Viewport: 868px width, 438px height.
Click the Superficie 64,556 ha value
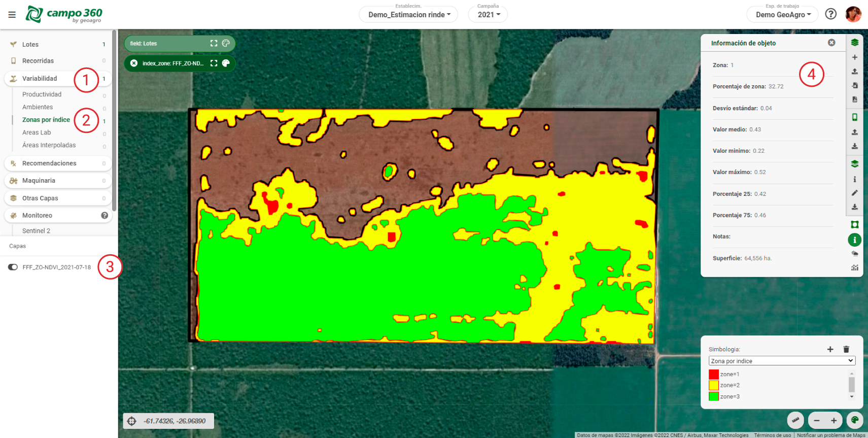758,258
